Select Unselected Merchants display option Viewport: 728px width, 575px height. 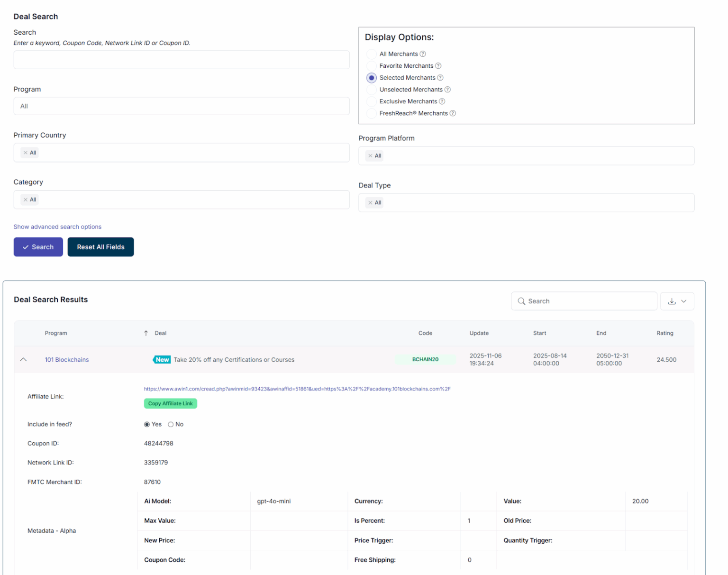(x=372, y=90)
